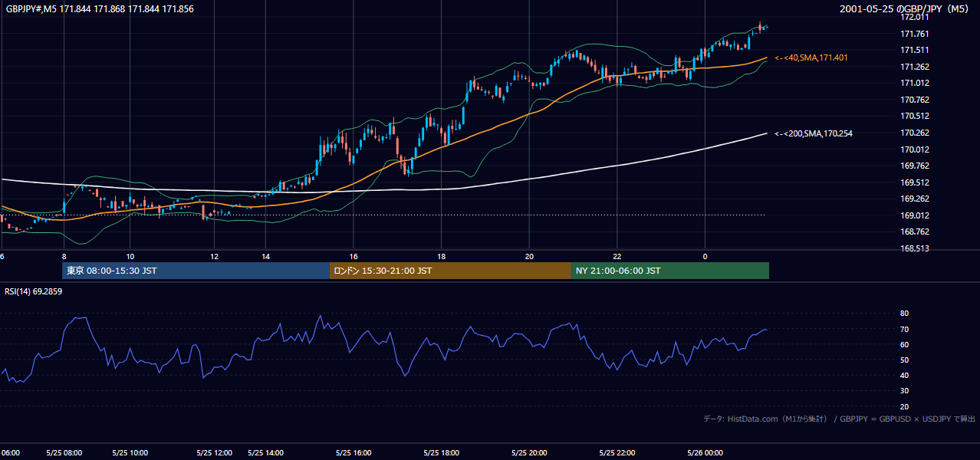
Task: Click the 169.262 price axis label
Action: click(x=915, y=199)
